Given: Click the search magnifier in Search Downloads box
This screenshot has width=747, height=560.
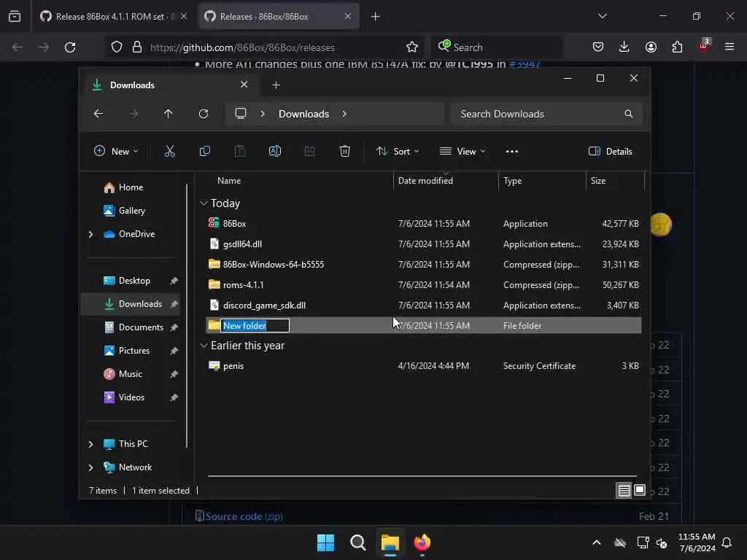Looking at the screenshot, I should coord(629,114).
